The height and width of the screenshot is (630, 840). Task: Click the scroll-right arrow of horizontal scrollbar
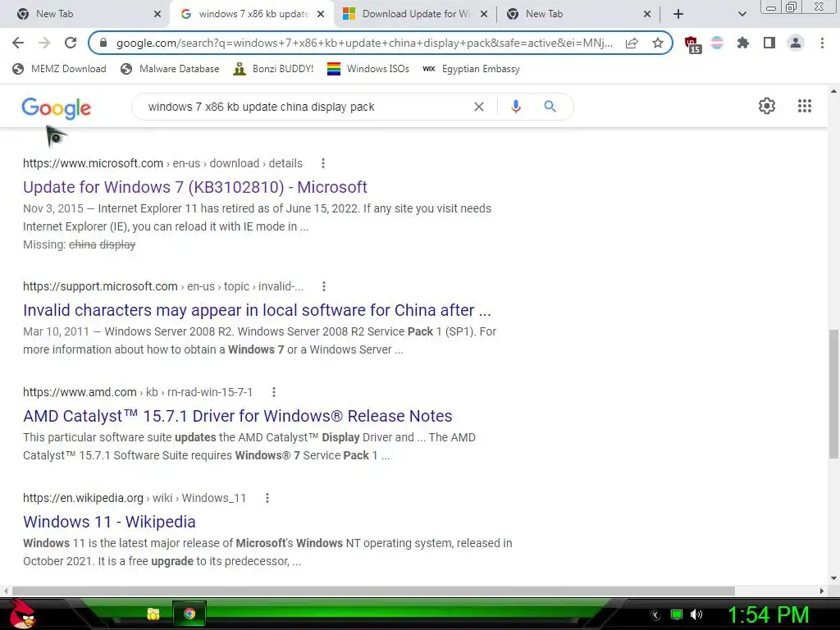pos(822,591)
